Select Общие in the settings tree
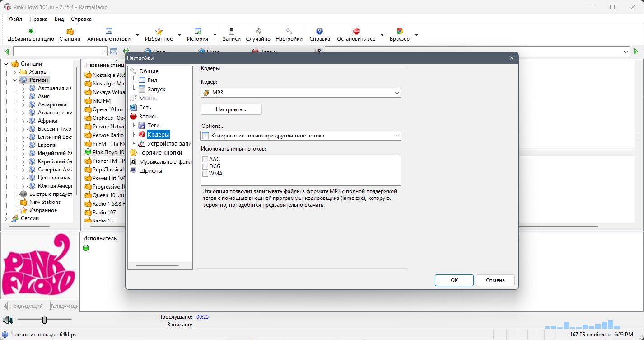The image size is (644, 340). 149,71
